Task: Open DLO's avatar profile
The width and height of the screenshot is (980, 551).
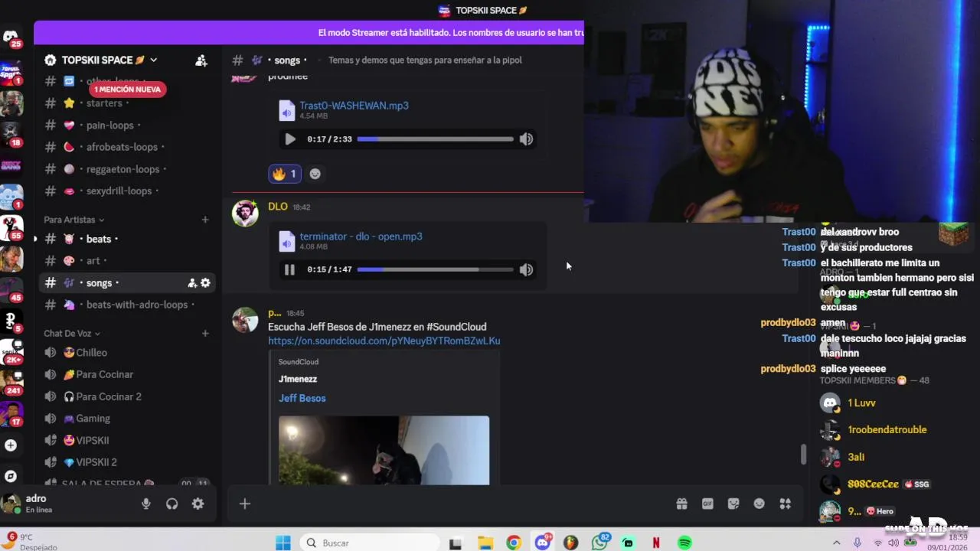Action: (245, 214)
